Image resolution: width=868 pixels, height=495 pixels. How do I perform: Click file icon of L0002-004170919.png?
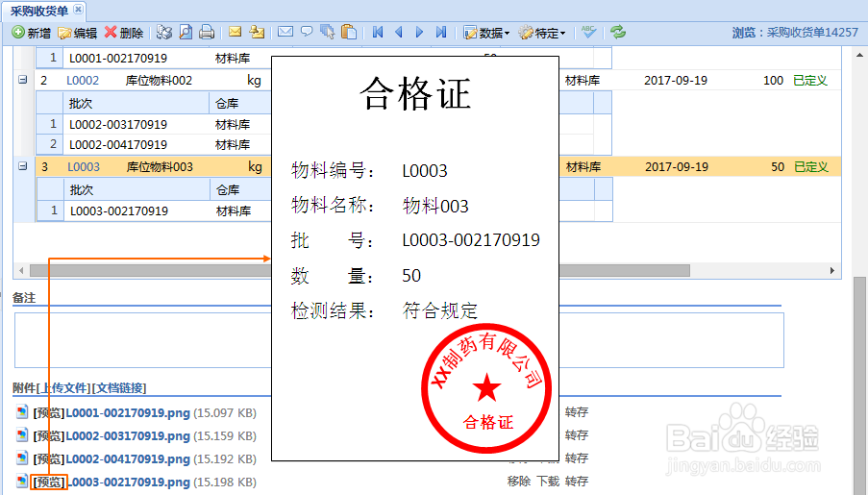22,458
